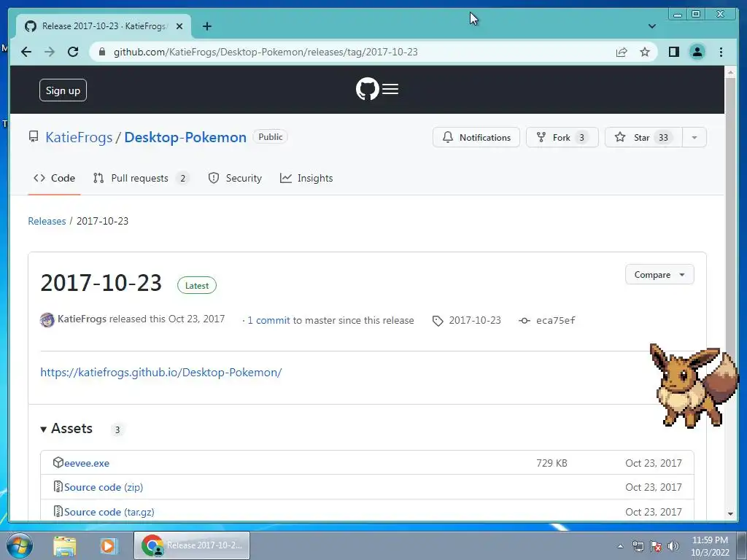
Task: Click the Latest release badge
Action: coord(197,286)
